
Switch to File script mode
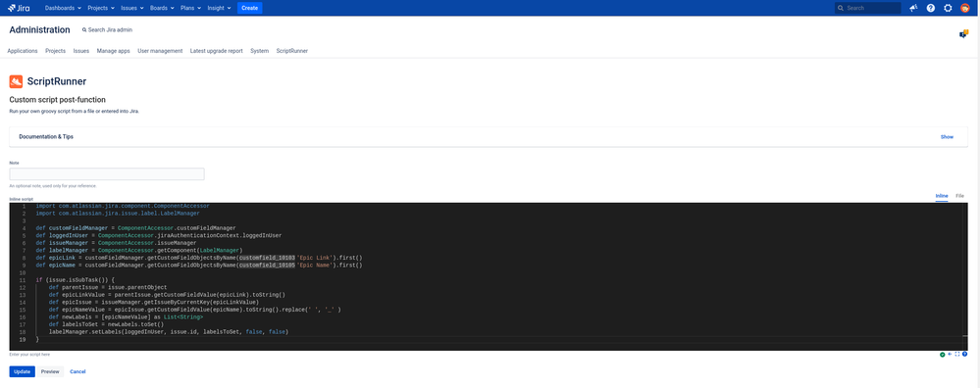coord(960,196)
